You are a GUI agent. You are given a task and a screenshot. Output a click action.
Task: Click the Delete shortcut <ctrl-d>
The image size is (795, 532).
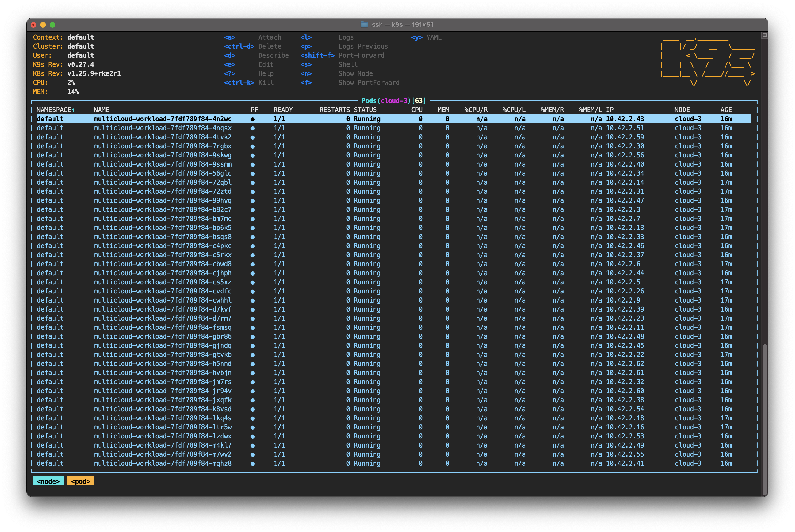pos(239,47)
